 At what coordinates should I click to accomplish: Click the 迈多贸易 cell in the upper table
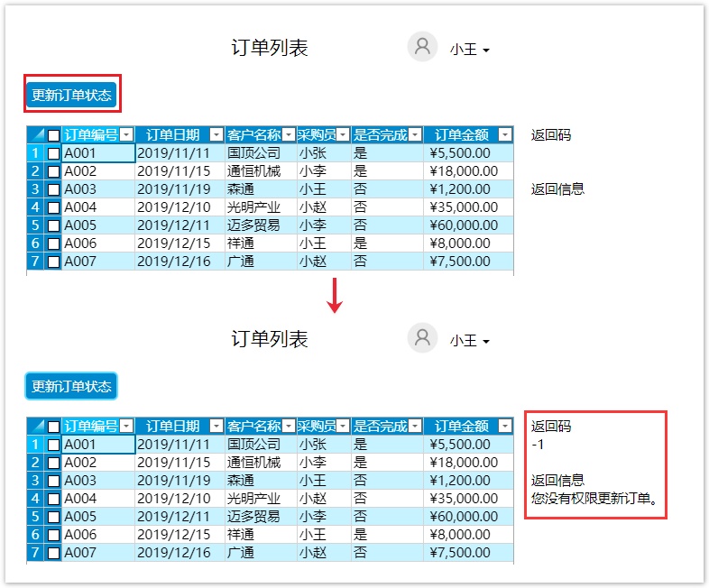[x=260, y=225]
